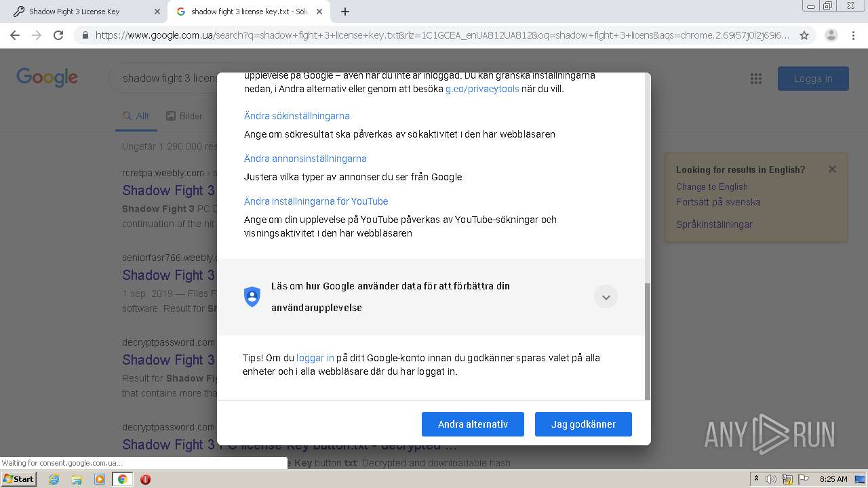Open the Chrome profile avatar icon
The image size is (868, 488).
[x=831, y=35]
